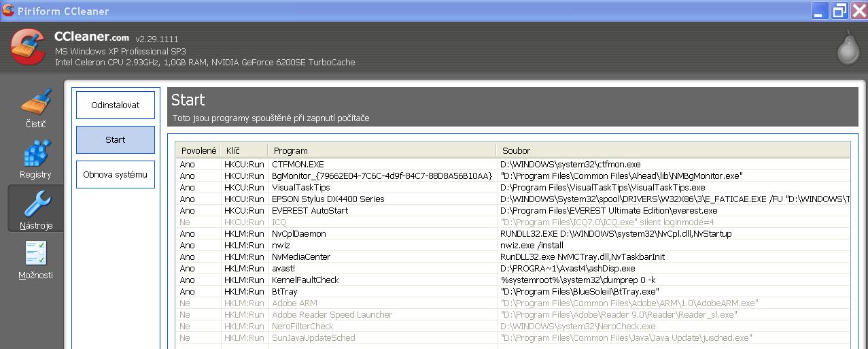The width and height of the screenshot is (868, 349).
Task: Select EPSON Stylus DX4400 Series entry
Action: tap(513, 199)
